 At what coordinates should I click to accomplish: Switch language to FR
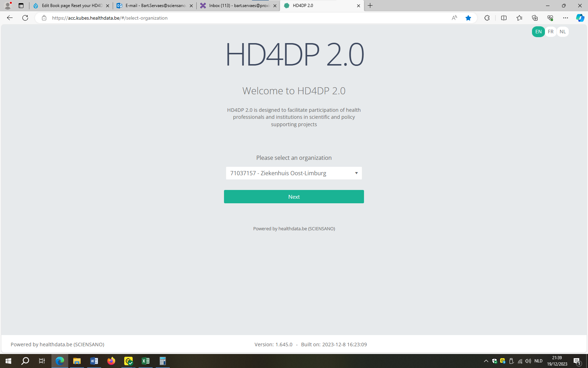551,32
